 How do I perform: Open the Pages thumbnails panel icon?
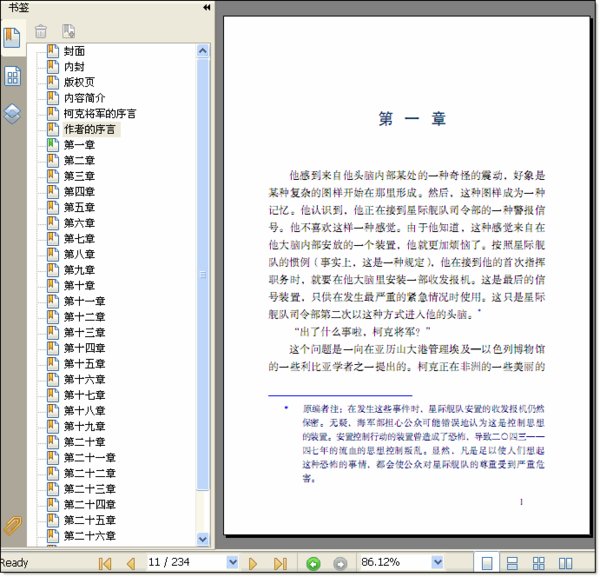(12, 76)
